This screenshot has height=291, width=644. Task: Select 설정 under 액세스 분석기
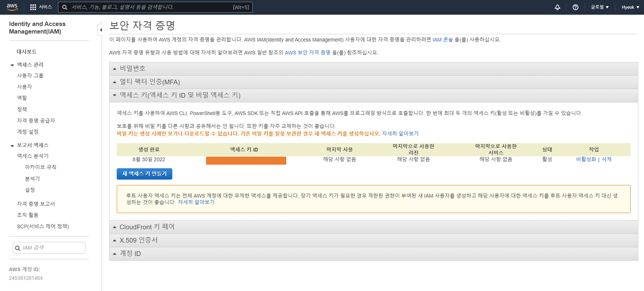[30, 190]
